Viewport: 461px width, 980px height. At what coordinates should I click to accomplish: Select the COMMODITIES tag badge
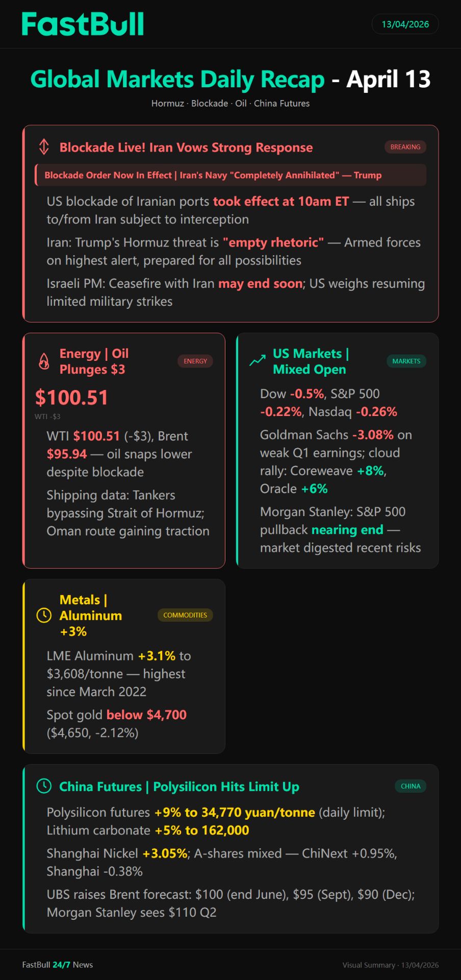pos(185,615)
